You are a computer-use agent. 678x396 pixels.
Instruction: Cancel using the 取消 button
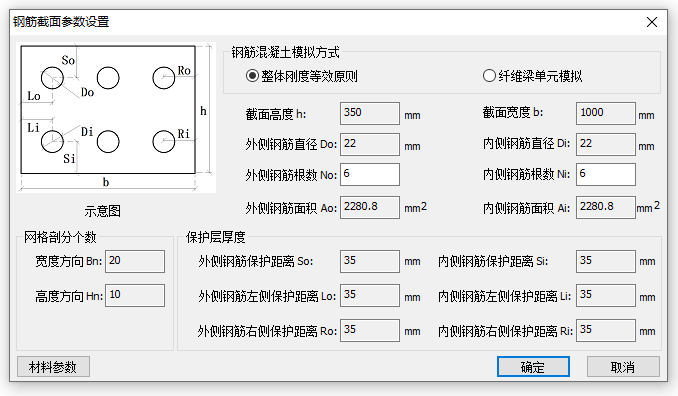click(623, 367)
